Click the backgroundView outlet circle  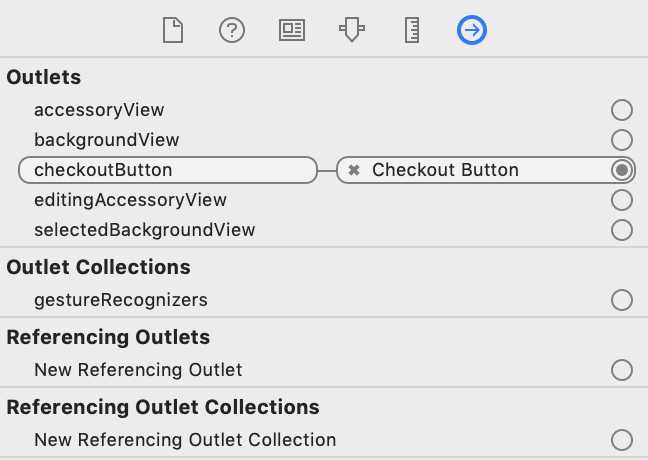[x=622, y=140]
